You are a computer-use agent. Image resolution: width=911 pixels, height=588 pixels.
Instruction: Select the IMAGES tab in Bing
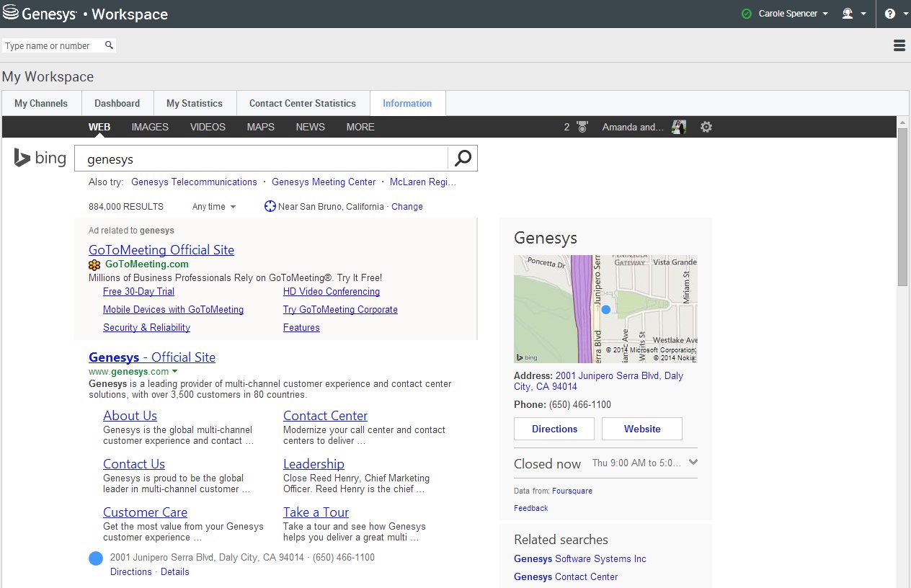click(x=150, y=127)
